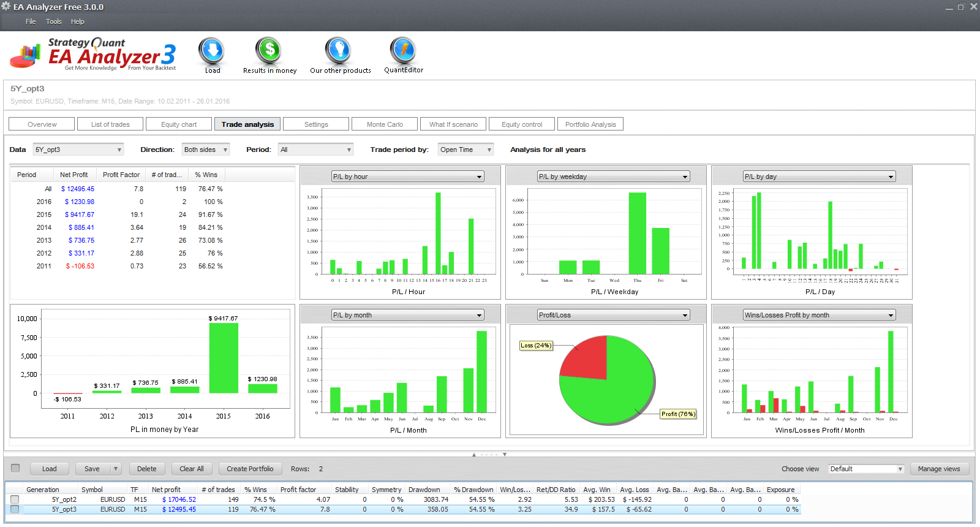Viewport: 980px width, 527px height.
Task: Check the 5Y_opt2 row checkbox
Action: [x=15, y=499]
